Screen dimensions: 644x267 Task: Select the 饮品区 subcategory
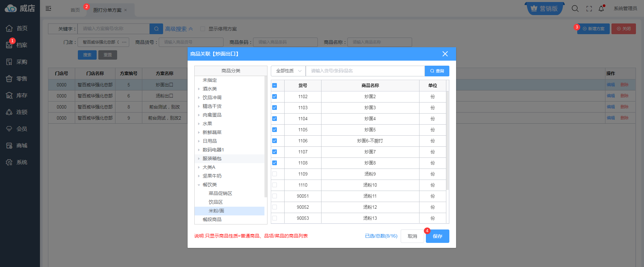point(215,202)
